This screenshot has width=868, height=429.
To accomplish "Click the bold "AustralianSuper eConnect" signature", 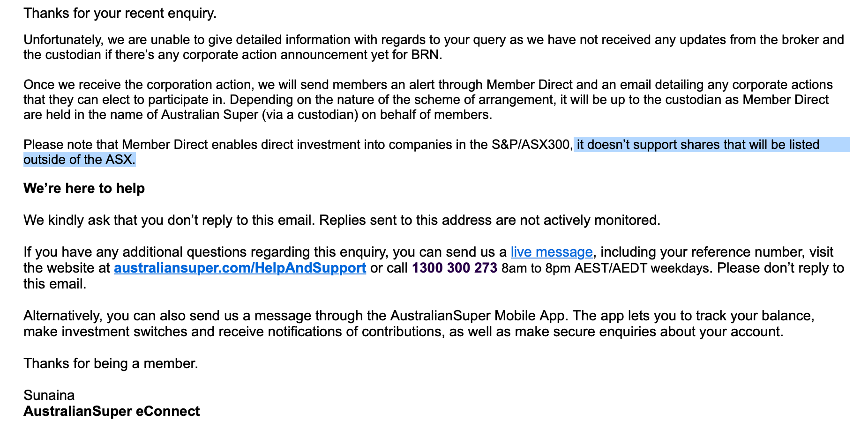I will tap(112, 411).
